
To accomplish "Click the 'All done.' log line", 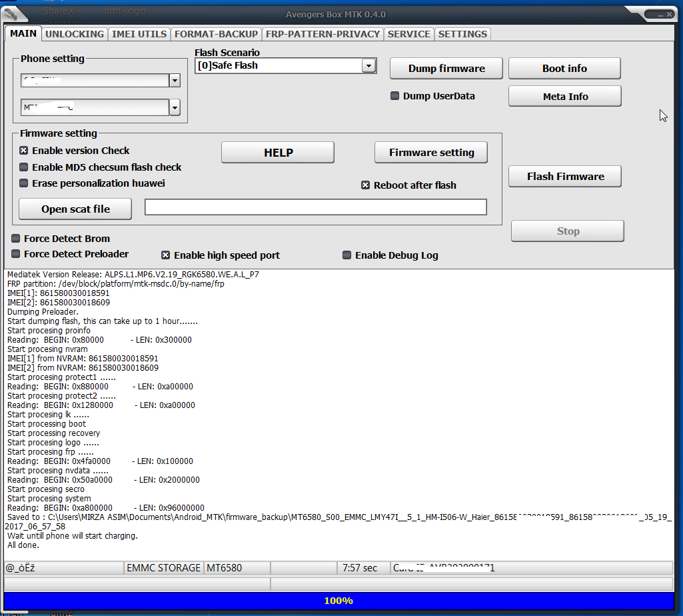I will click(x=23, y=545).
